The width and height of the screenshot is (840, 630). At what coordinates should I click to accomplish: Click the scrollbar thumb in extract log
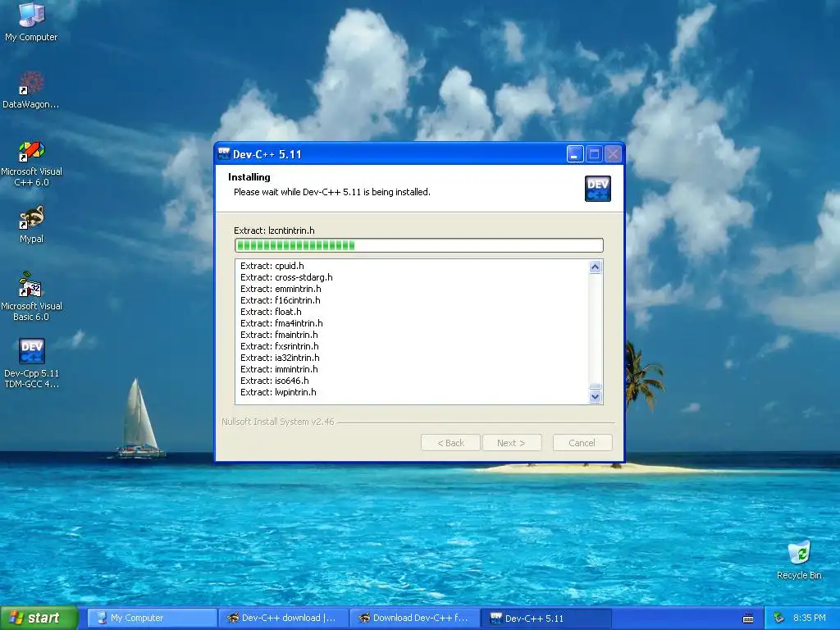pyautogui.click(x=596, y=386)
